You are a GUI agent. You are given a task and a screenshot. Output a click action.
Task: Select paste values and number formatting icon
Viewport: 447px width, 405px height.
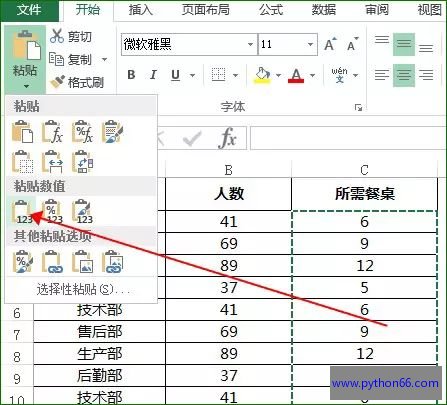(52, 212)
